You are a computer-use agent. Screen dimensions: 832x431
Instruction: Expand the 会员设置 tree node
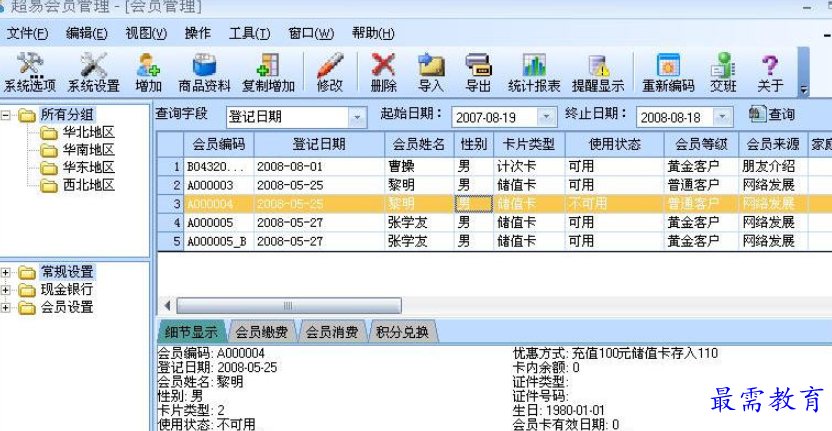pyautogui.click(x=5, y=308)
